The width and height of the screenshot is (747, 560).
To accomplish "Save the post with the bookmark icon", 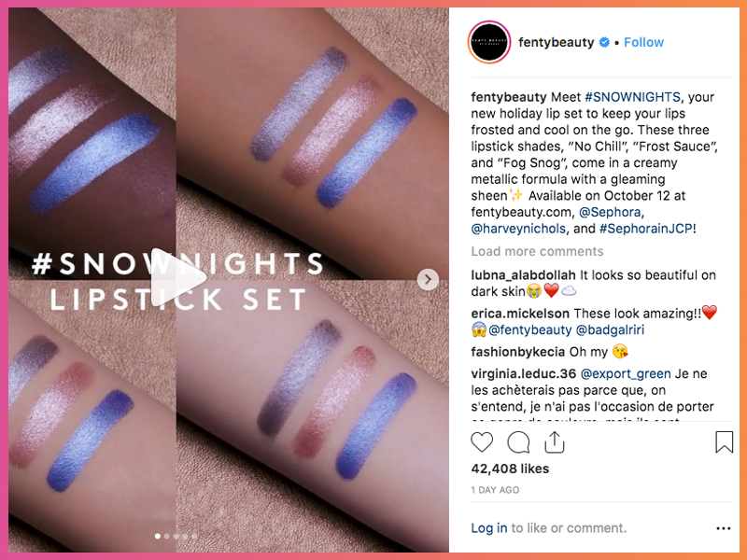I will click(725, 441).
